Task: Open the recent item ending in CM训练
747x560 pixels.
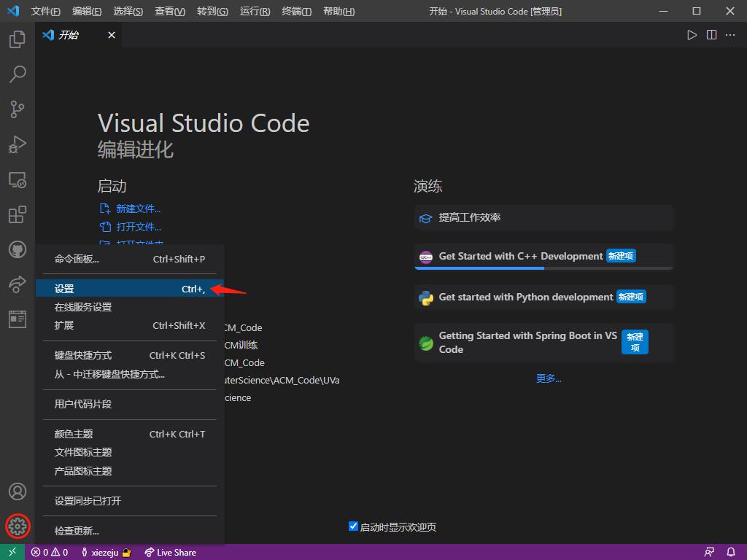Action: (x=241, y=345)
